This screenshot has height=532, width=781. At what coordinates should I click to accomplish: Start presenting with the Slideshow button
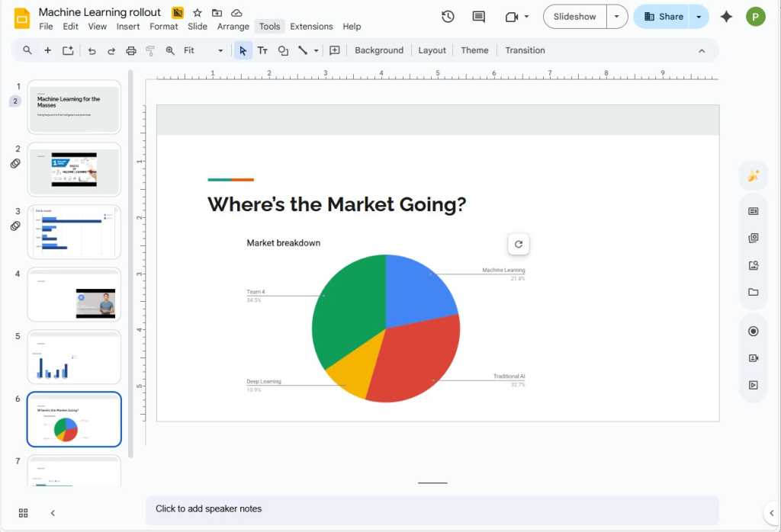(x=574, y=16)
